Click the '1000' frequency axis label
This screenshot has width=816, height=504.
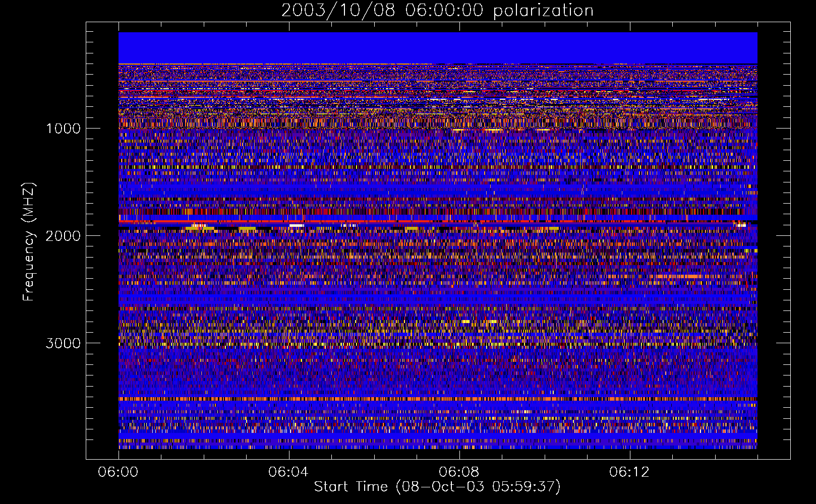(x=63, y=129)
